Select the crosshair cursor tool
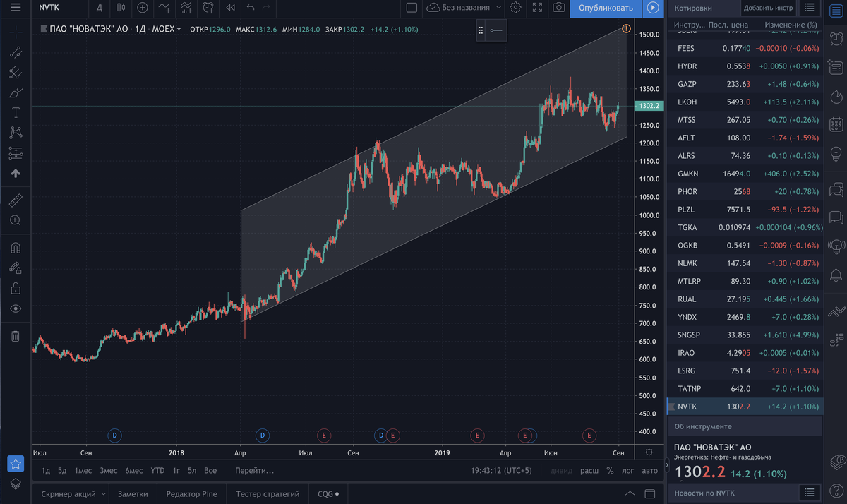 (x=16, y=31)
